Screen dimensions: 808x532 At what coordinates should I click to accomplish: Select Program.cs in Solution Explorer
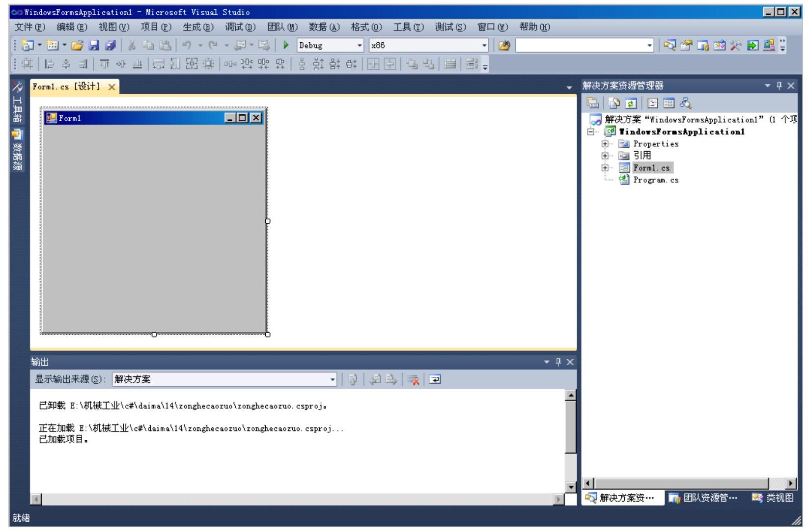655,180
